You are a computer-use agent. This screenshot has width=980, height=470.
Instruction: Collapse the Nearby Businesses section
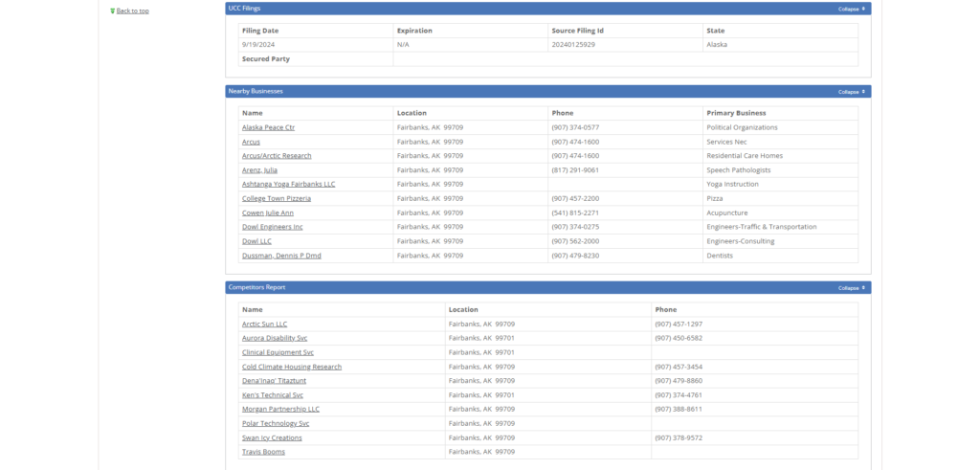pyautogui.click(x=851, y=92)
